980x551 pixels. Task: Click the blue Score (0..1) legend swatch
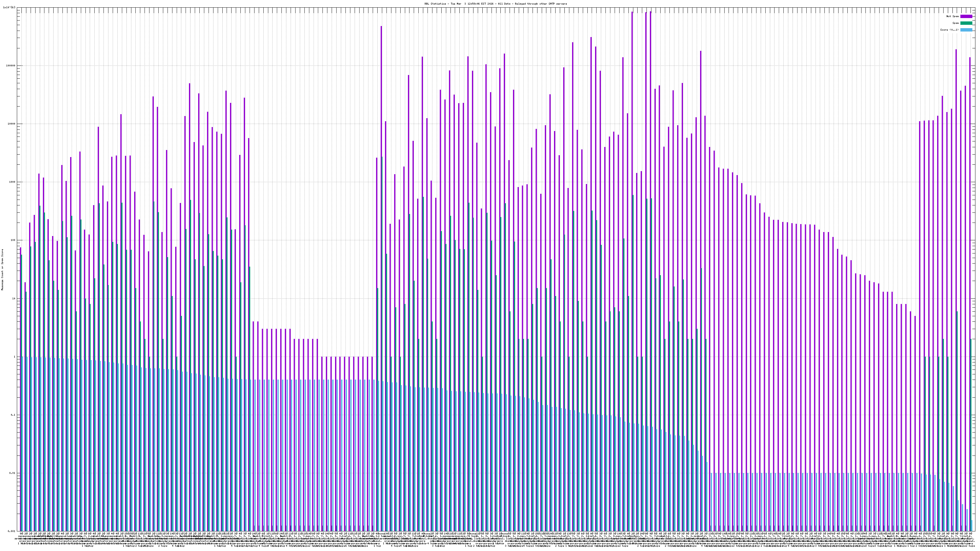click(x=966, y=30)
